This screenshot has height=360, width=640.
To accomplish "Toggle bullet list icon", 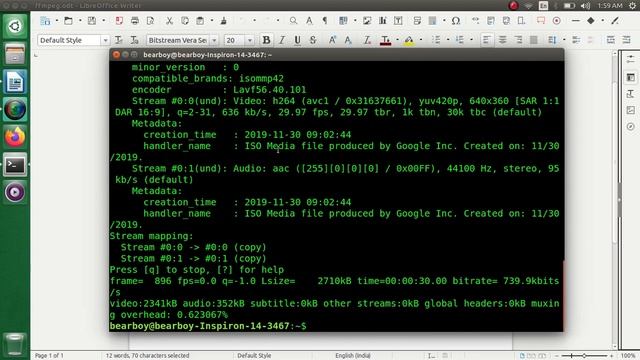I will coord(436,40).
